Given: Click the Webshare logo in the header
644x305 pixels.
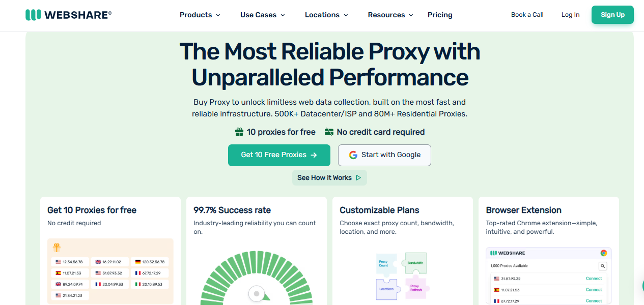Looking at the screenshot, I should pos(68,15).
